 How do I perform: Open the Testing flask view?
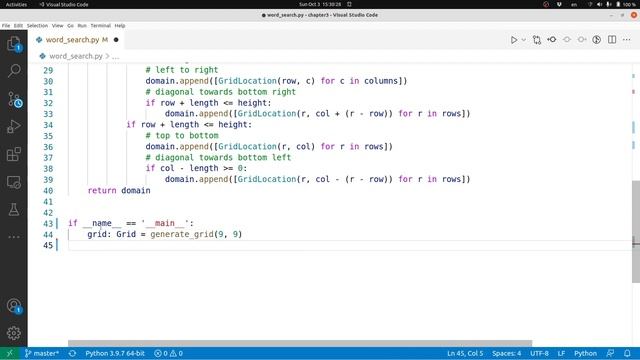(14, 209)
